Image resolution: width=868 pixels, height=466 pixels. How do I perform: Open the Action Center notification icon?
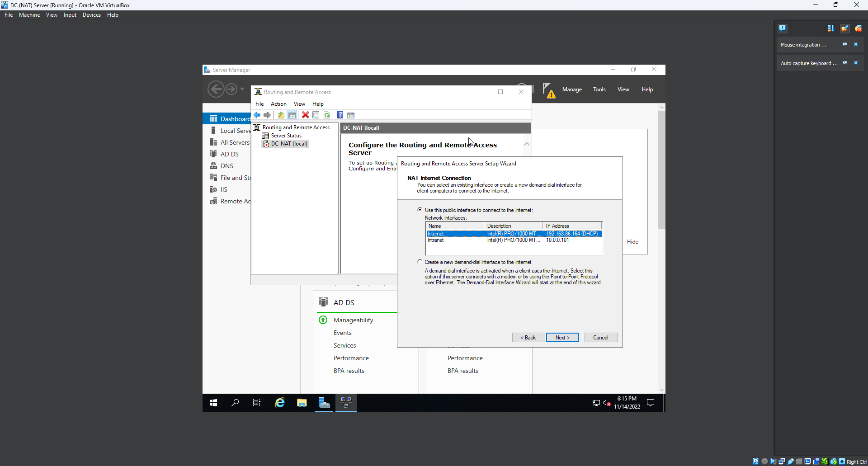pyautogui.click(x=651, y=403)
